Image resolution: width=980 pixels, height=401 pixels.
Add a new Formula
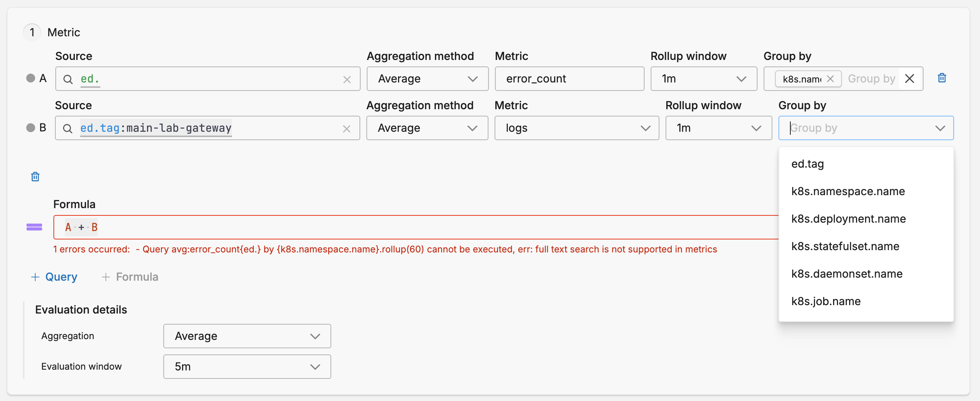pyautogui.click(x=130, y=277)
